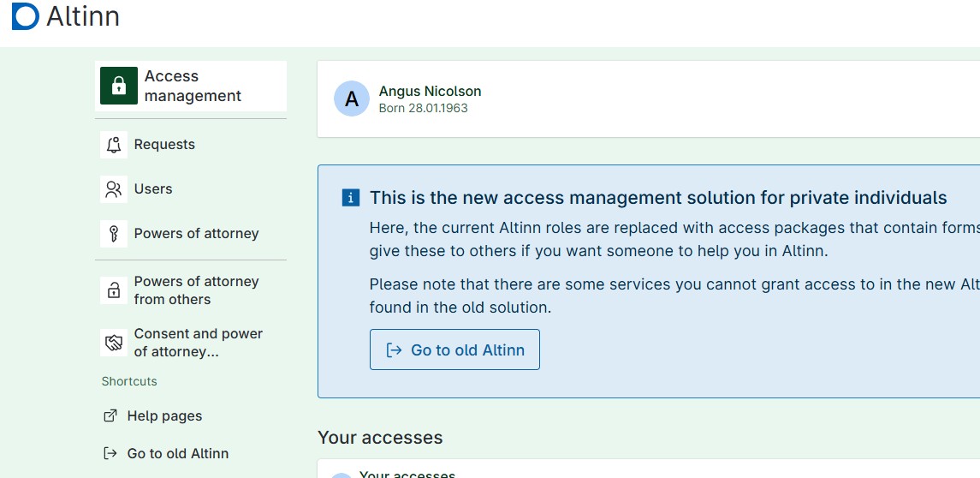Click the Altinn logo icon
The height and width of the screenshot is (478, 980).
tap(26, 16)
